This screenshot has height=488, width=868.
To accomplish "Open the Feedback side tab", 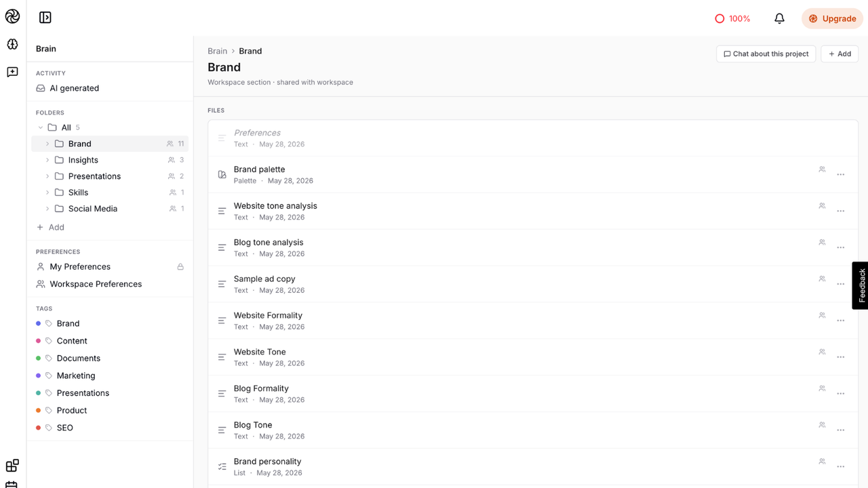I will (861, 285).
